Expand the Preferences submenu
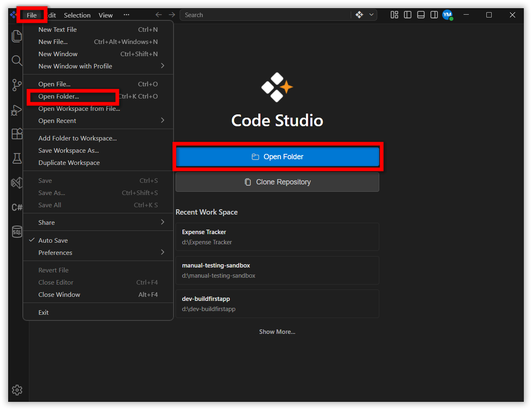The width and height of the screenshot is (532, 410). coord(98,252)
